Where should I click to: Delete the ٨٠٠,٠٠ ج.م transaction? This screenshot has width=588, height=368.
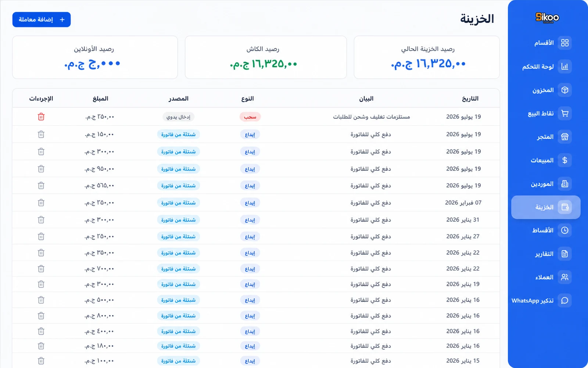pos(41,316)
